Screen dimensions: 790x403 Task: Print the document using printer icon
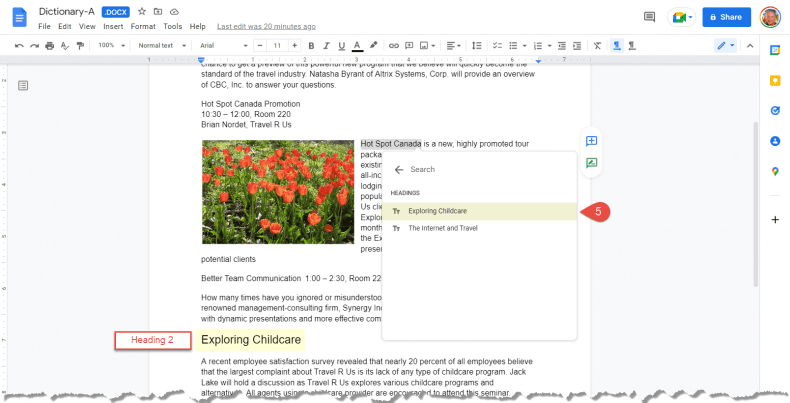coord(49,45)
